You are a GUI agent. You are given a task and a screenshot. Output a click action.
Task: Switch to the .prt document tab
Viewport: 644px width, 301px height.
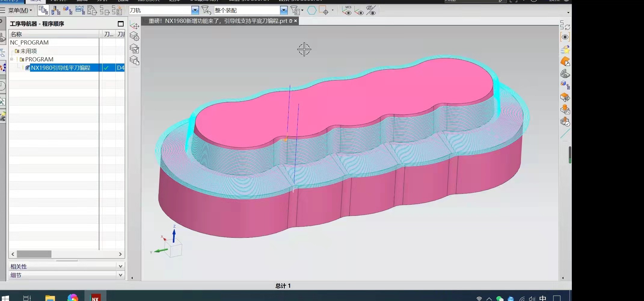[218, 21]
